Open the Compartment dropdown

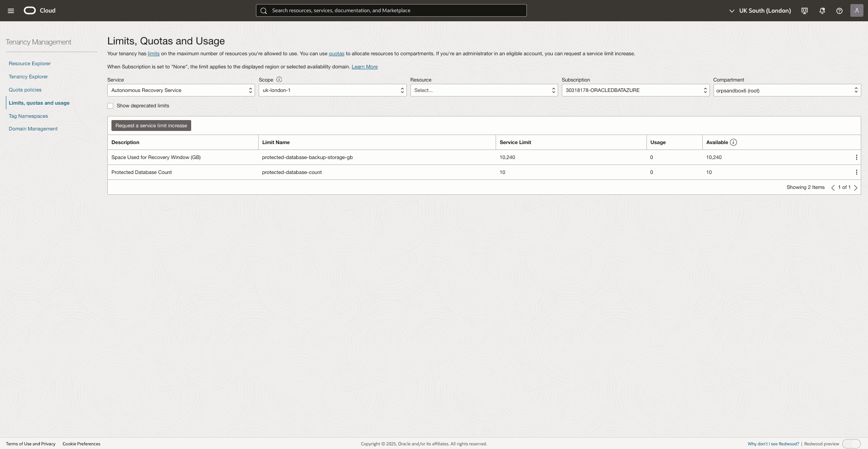coord(786,90)
